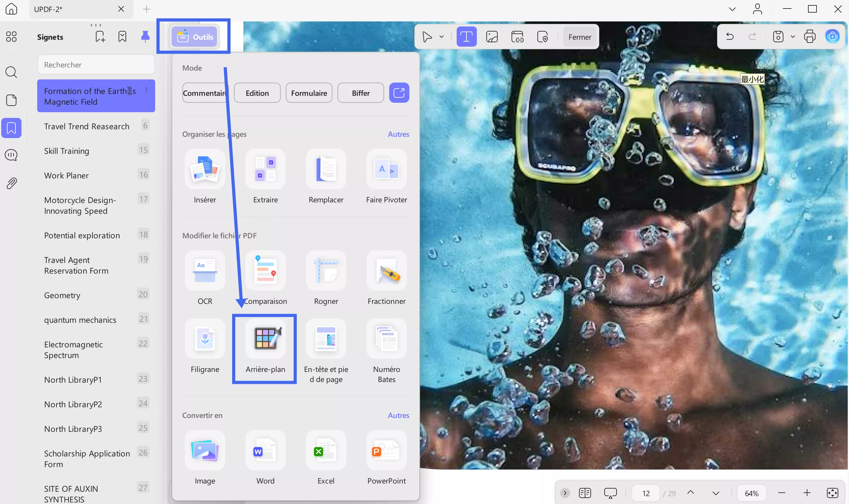Open Autres link in Organiser les pages
849x504 pixels.
coord(398,134)
